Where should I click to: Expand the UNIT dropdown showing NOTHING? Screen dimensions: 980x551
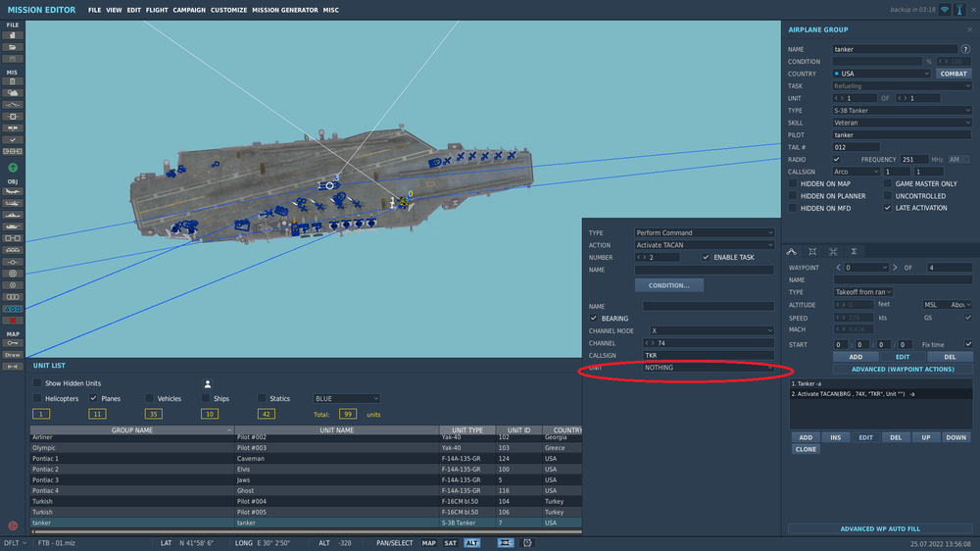point(708,368)
